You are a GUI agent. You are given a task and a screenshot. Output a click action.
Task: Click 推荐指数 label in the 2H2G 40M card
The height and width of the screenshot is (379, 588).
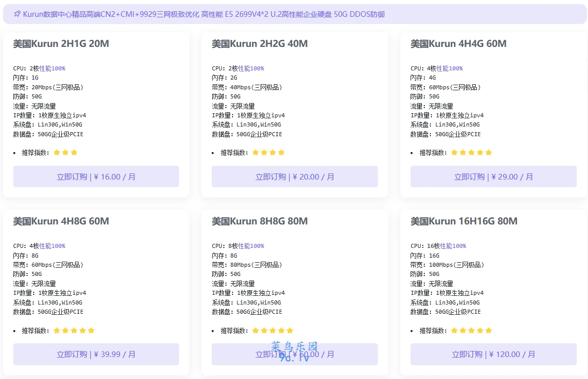pyautogui.click(x=234, y=153)
